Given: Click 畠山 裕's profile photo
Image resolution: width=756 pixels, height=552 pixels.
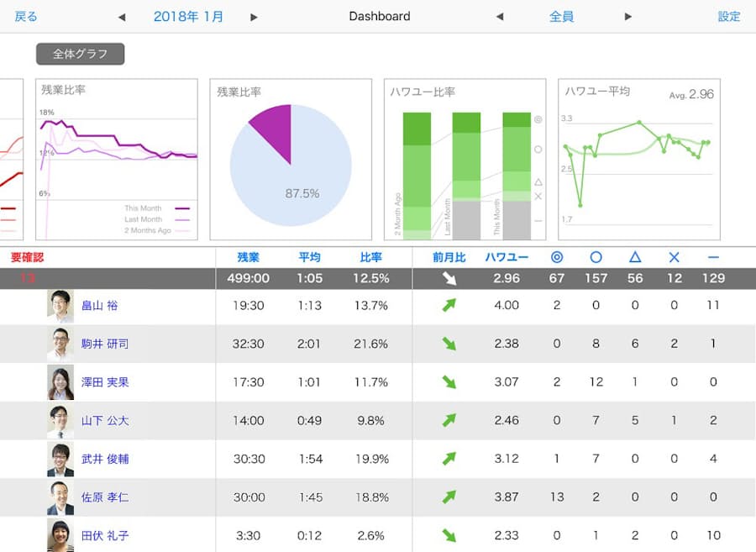Looking at the screenshot, I should pos(60,306).
